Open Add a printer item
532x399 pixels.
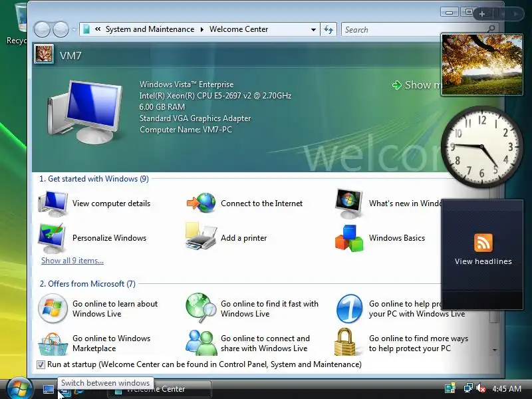tap(226, 238)
